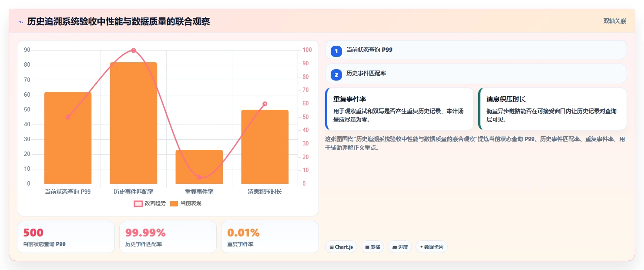Screen dimensions: 644x270
Task: Click the 数据卡片 tag chip
Action: pyautogui.click(x=432, y=247)
